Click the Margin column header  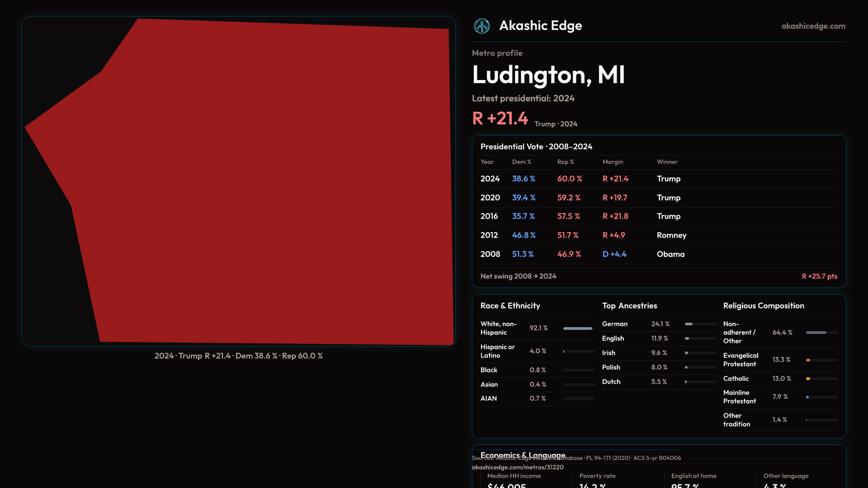point(612,162)
